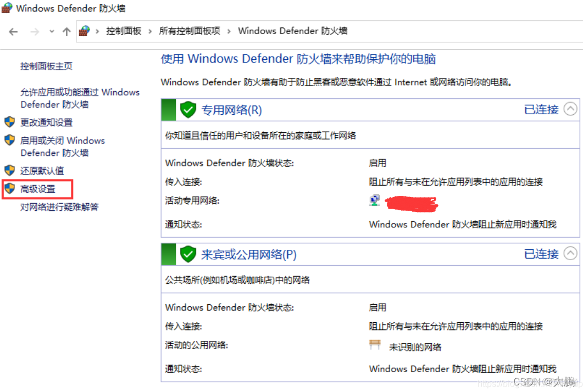Click the 专用网络(R) section header

pyautogui.click(x=370, y=110)
